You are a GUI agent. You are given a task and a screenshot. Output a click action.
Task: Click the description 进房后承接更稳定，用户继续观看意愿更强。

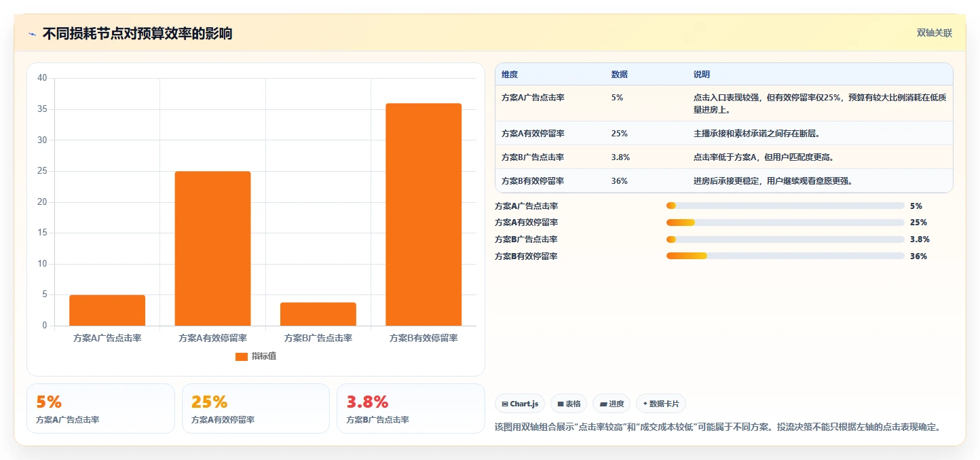pyautogui.click(x=773, y=181)
